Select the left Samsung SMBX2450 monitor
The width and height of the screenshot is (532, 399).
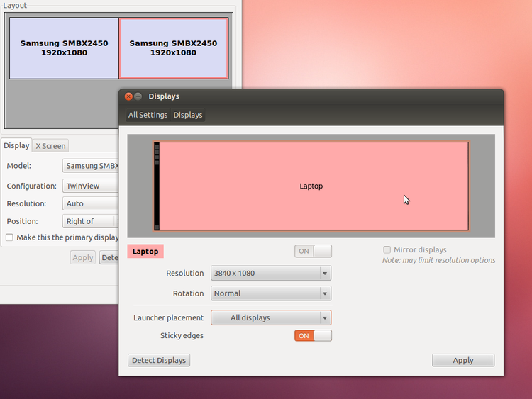64,48
